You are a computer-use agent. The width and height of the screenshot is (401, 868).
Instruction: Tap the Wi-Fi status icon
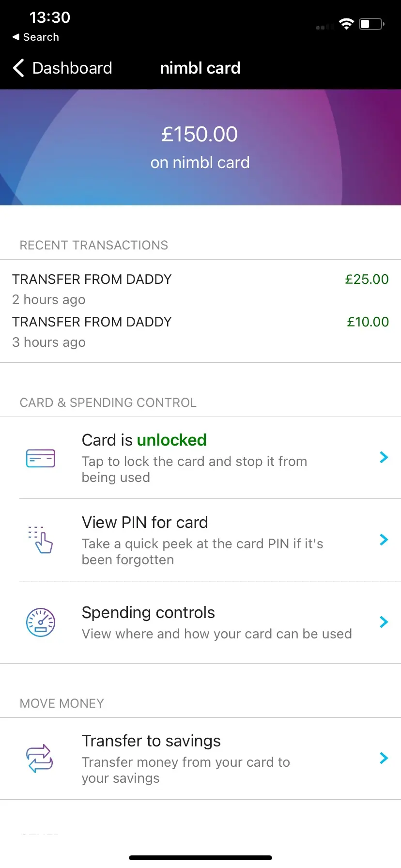click(346, 24)
